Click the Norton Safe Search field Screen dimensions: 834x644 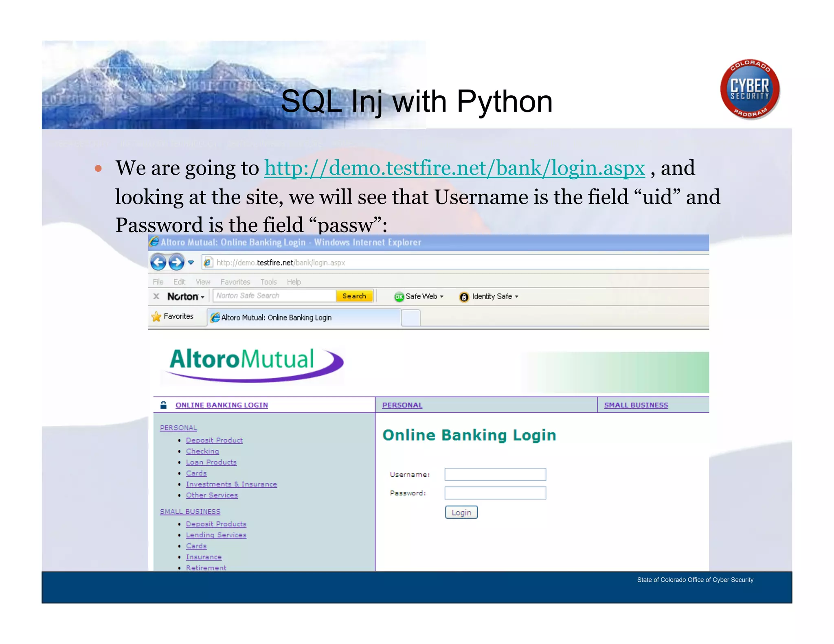tap(274, 296)
